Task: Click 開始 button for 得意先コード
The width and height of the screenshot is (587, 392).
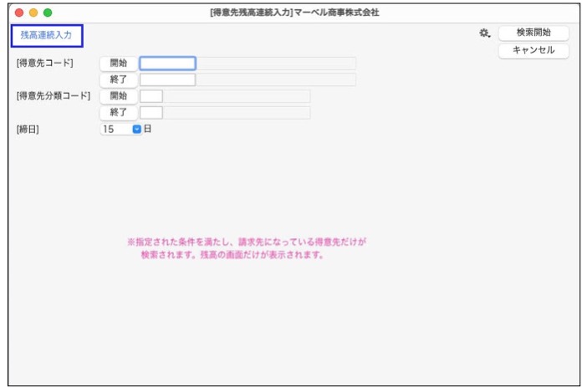Action: click(x=118, y=64)
